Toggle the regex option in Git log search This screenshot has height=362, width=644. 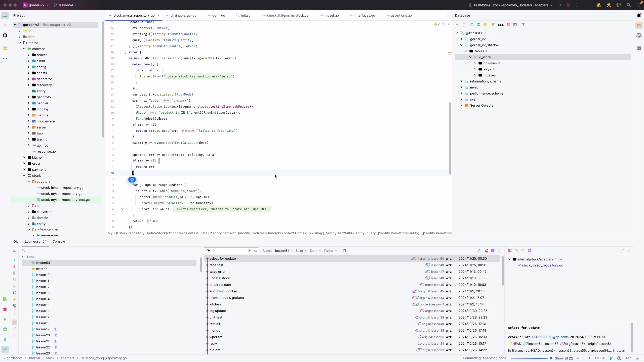click(249, 251)
